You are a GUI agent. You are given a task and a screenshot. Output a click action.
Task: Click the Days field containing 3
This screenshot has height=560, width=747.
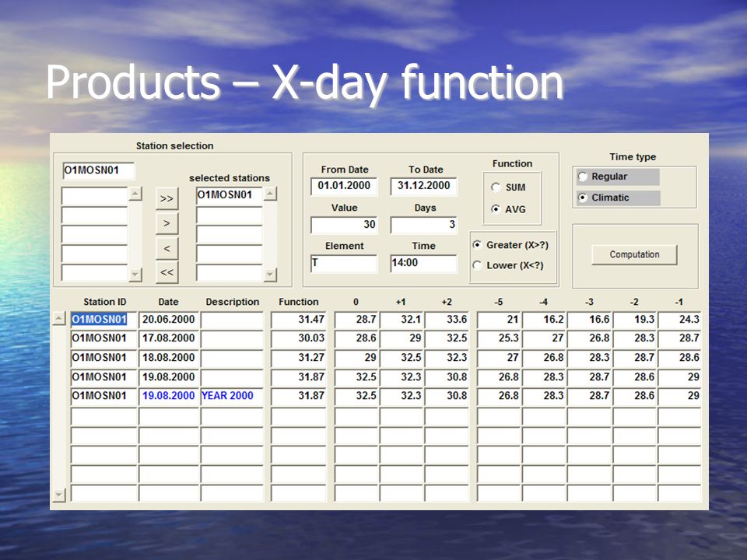pos(423,224)
